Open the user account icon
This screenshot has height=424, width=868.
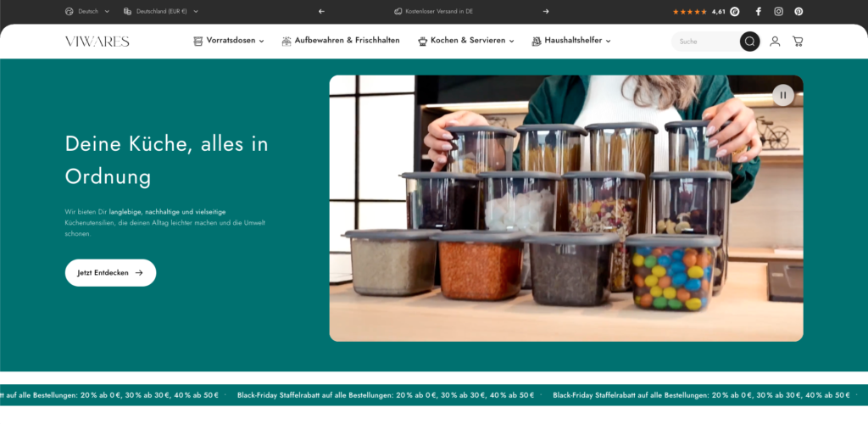pyautogui.click(x=775, y=42)
